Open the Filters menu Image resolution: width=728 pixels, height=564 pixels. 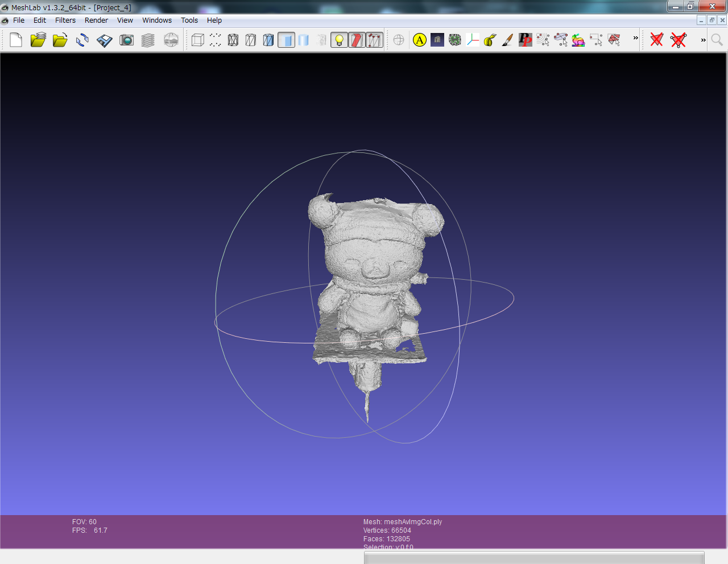[x=65, y=20]
